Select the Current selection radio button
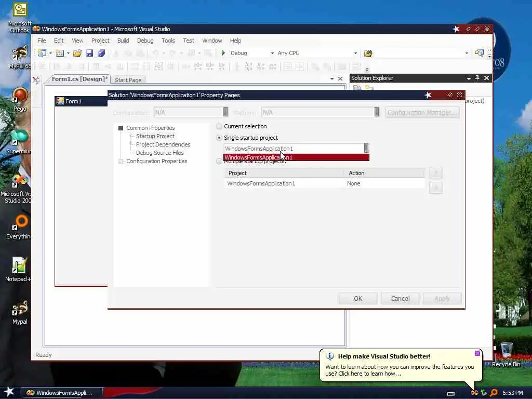This screenshot has width=532, height=399. (219, 126)
